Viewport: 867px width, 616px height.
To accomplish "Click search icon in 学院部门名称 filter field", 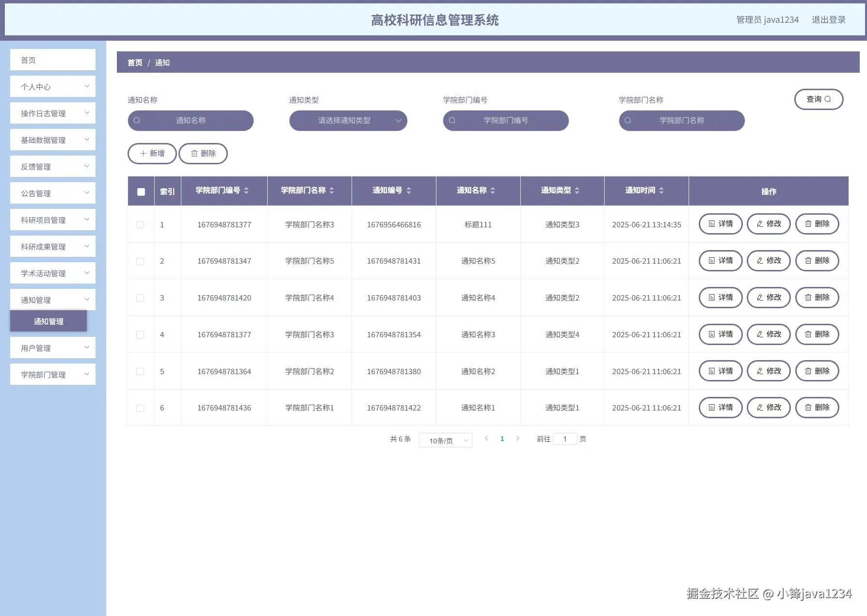I will (628, 120).
